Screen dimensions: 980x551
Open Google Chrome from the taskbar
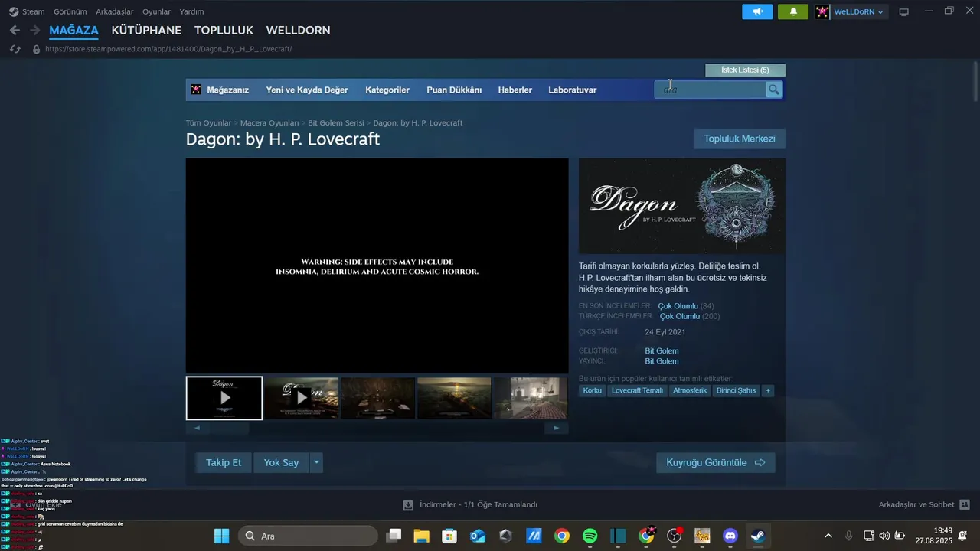562,536
